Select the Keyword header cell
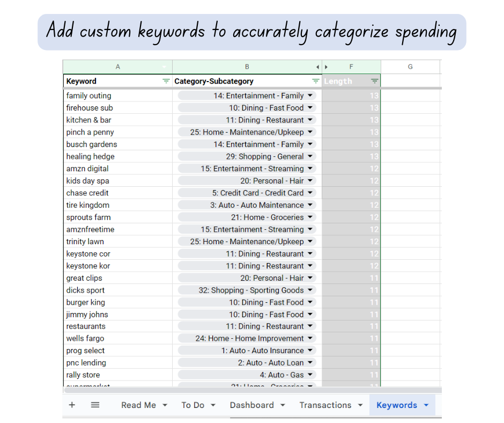Viewport: 504px width, 423px height. pyautogui.click(x=117, y=81)
